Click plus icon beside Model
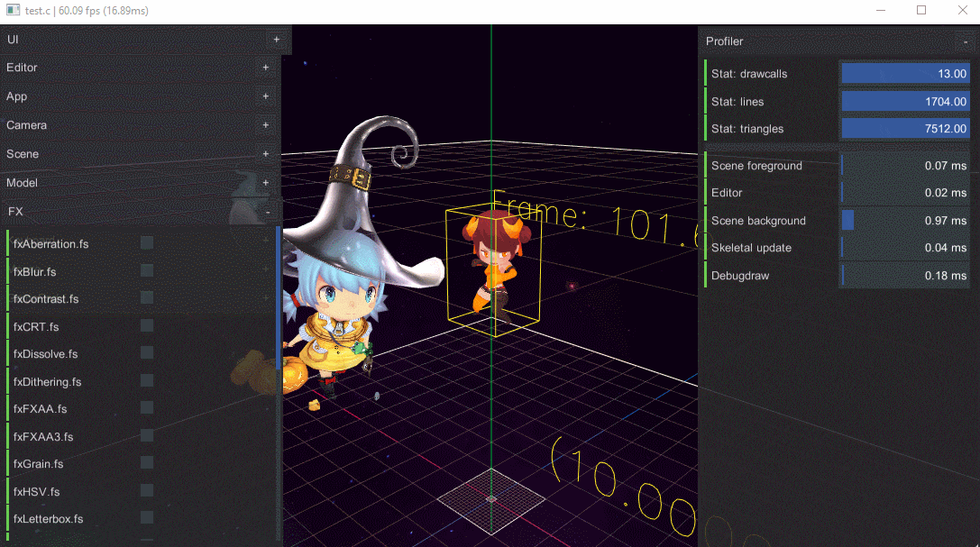This screenshot has height=547, width=980. coord(265,183)
